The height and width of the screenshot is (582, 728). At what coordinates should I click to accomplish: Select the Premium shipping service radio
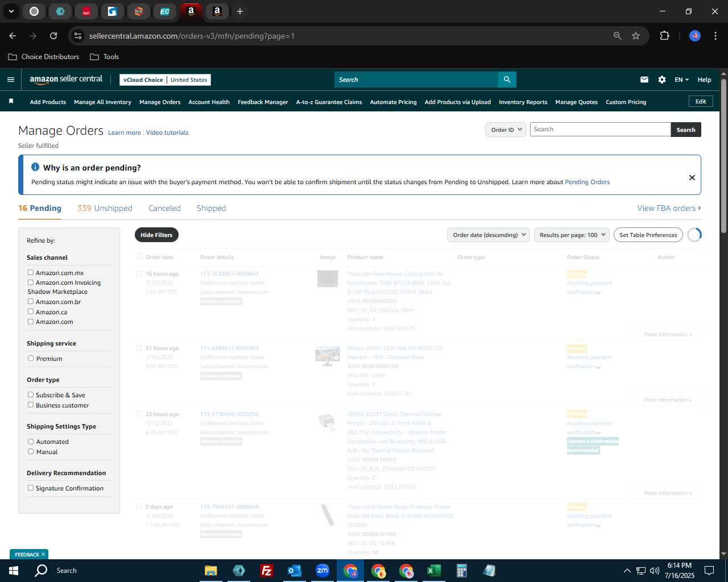(31, 358)
